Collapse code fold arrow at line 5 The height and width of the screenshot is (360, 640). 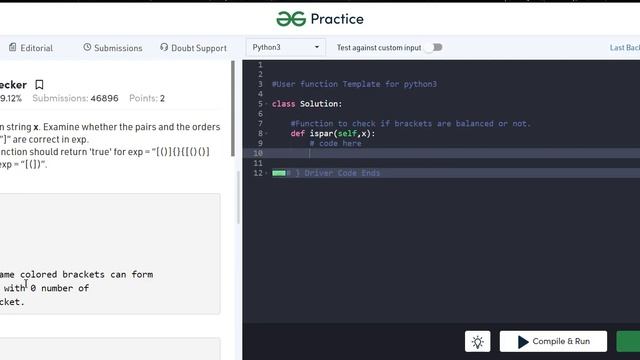click(267, 104)
